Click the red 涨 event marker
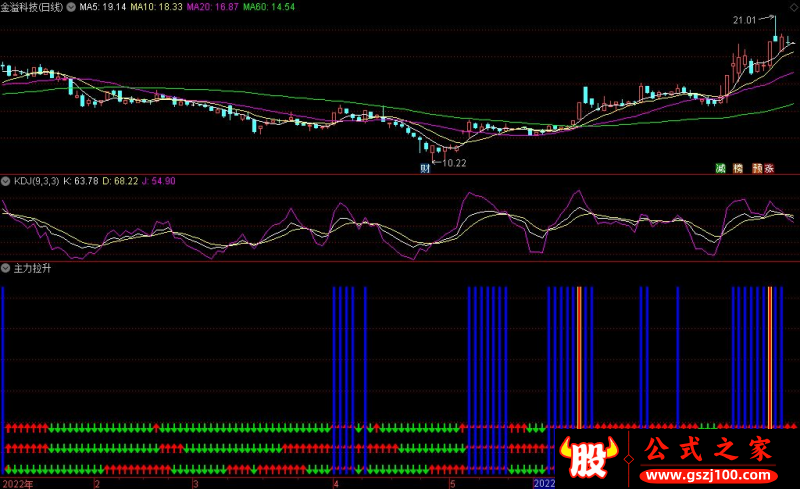 click(770, 168)
